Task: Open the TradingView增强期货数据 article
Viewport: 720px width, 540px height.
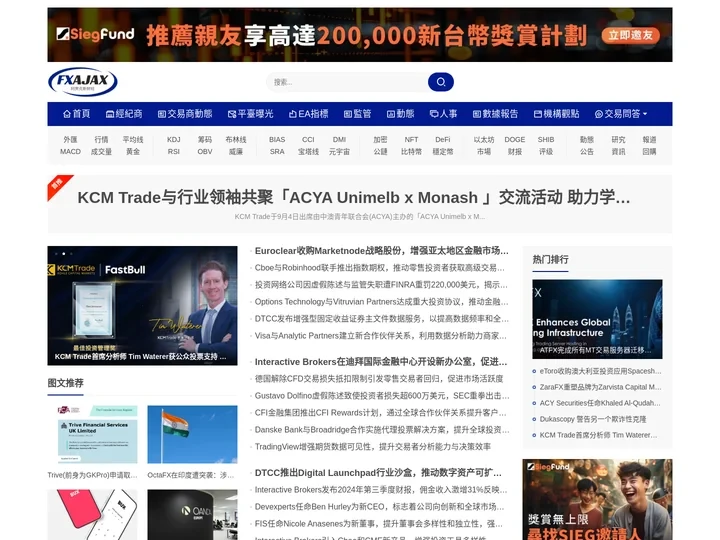Action: pos(373,447)
